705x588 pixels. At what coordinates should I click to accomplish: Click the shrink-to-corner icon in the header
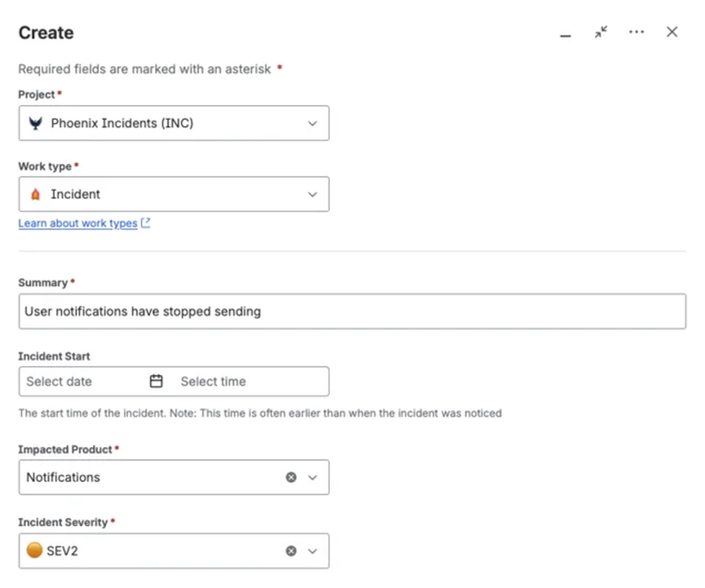click(x=601, y=32)
